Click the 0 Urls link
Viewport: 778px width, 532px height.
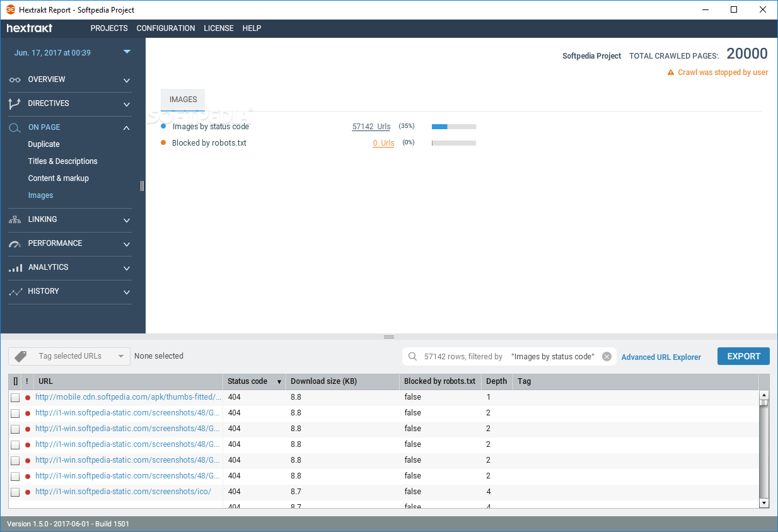(383, 143)
